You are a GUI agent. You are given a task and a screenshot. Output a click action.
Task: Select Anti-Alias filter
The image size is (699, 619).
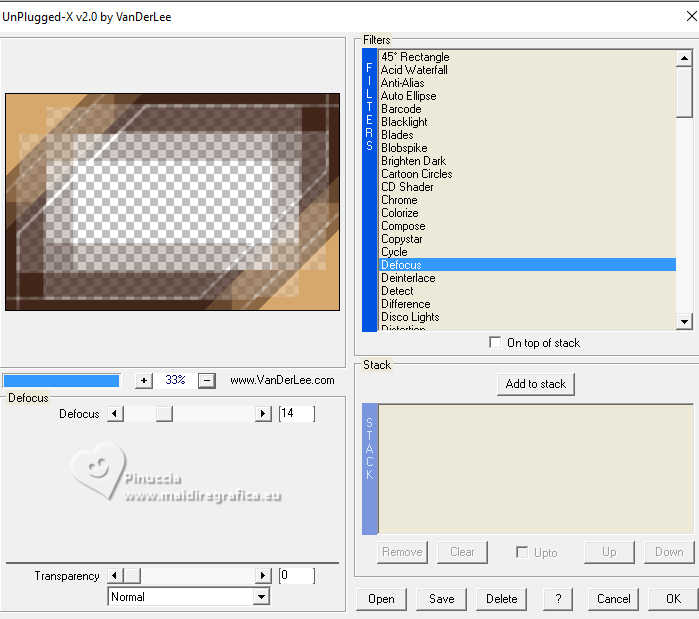pyautogui.click(x=527, y=83)
